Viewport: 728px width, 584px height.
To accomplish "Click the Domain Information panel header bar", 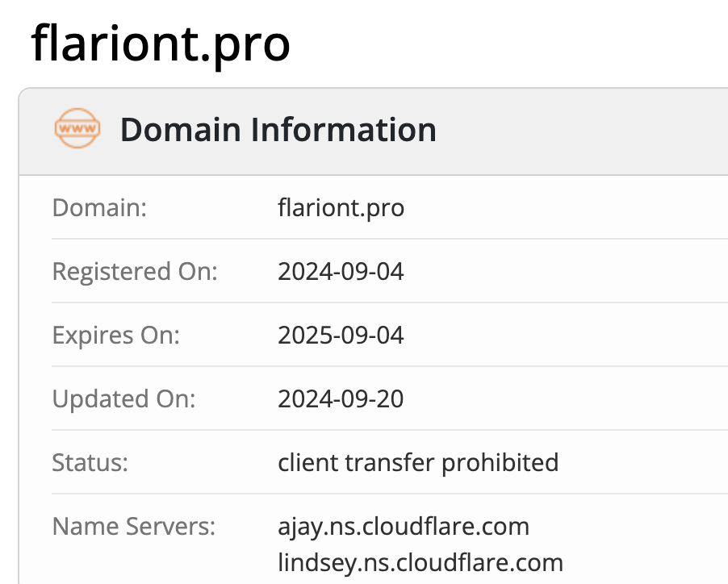I will tap(374, 131).
